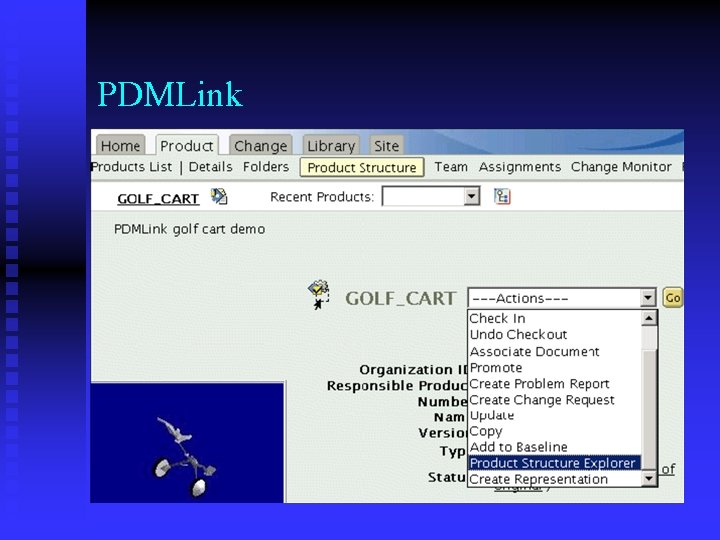Select Product Structure Explorer action
Screen dimensions: 720x540
[554, 463]
